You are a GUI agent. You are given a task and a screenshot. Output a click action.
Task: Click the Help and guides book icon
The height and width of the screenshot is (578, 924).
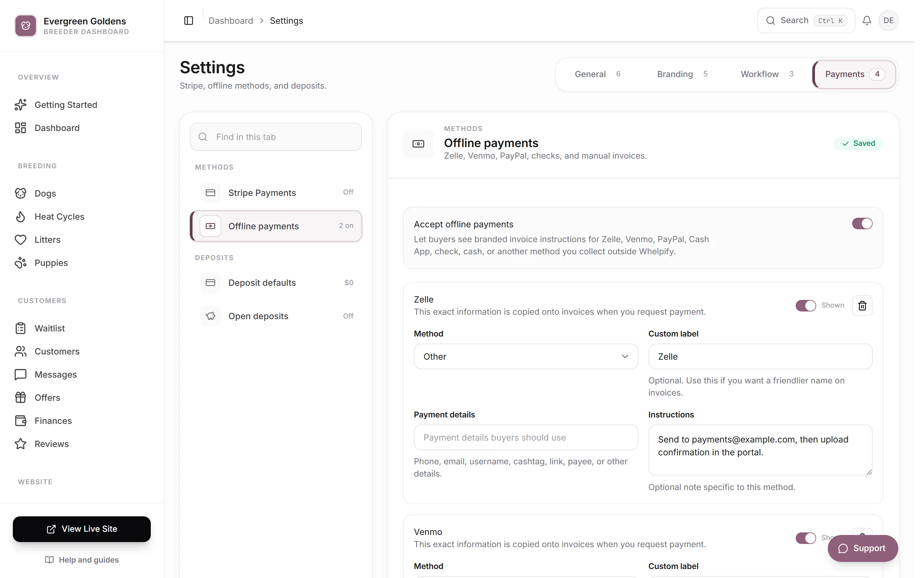(x=49, y=560)
